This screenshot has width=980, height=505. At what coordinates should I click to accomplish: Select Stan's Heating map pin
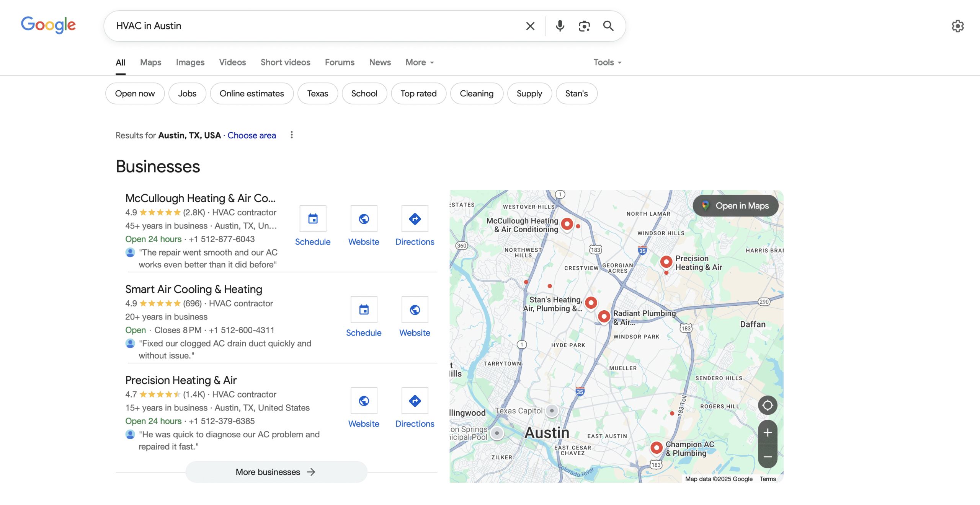click(591, 303)
